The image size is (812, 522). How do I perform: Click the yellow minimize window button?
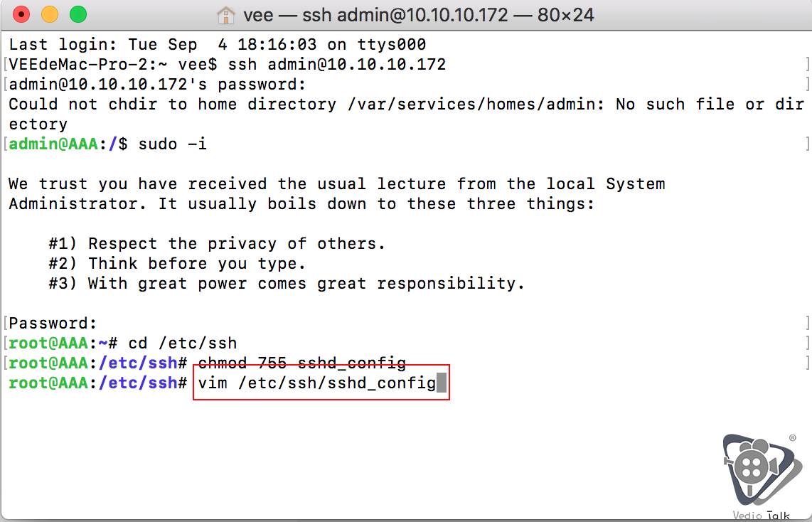[50, 14]
